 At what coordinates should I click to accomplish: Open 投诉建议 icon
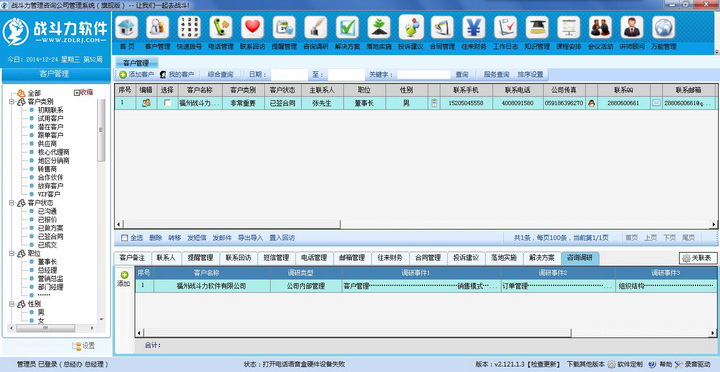pyautogui.click(x=411, y=28)
